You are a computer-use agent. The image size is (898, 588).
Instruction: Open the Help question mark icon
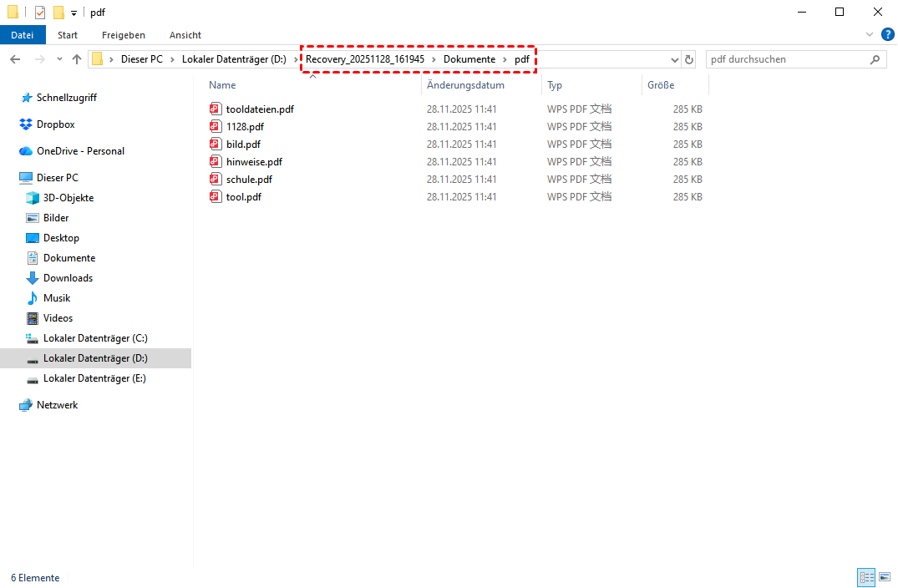pos(888,34)
